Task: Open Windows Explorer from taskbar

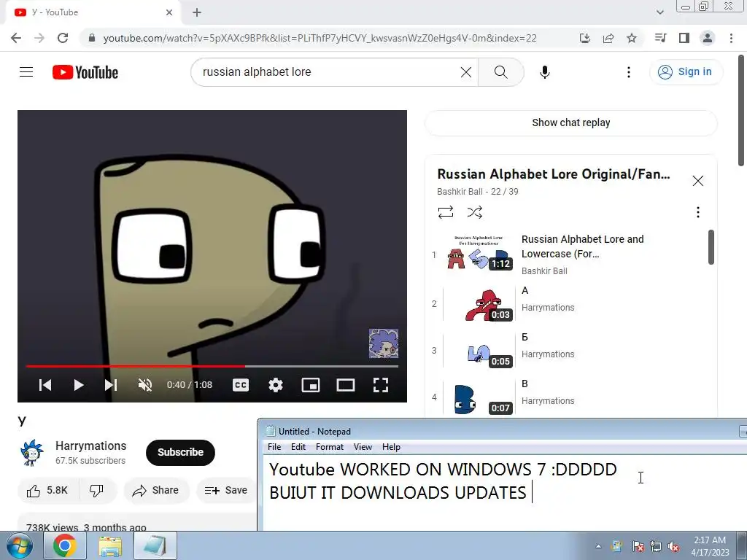Action: pos(111,546)
